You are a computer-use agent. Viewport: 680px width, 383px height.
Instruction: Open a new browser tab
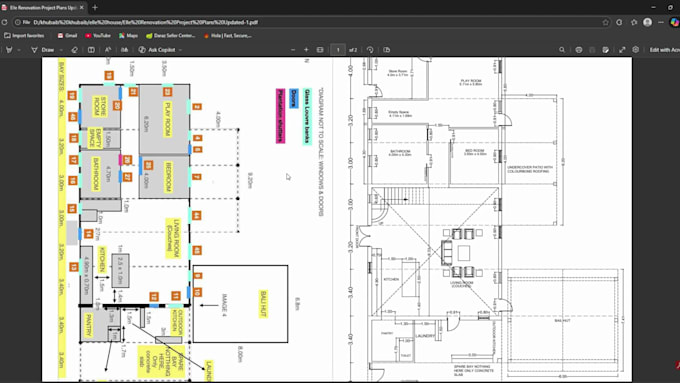pos(95,7)
